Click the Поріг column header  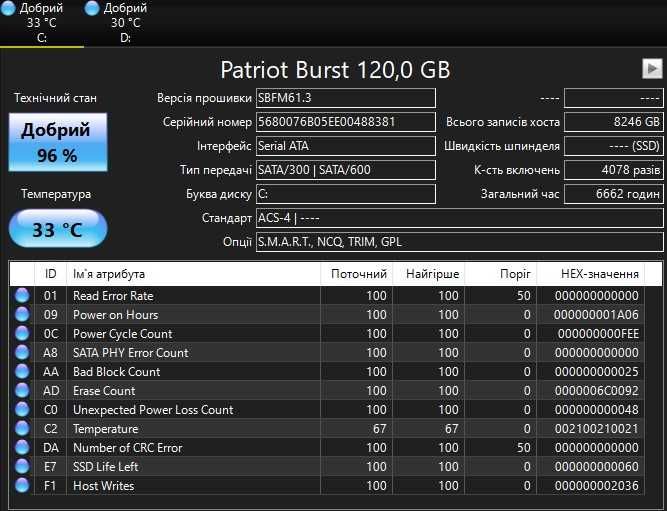point(501,274)
